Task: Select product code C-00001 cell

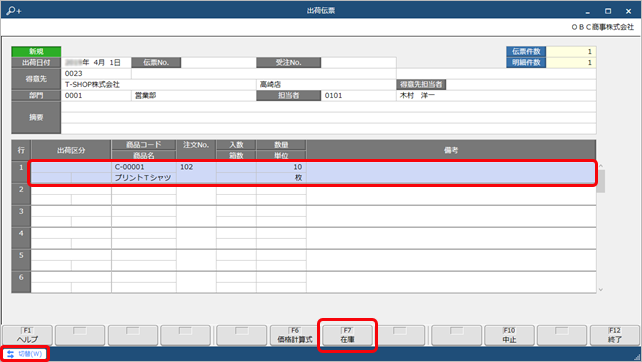Action: [144, 167]
